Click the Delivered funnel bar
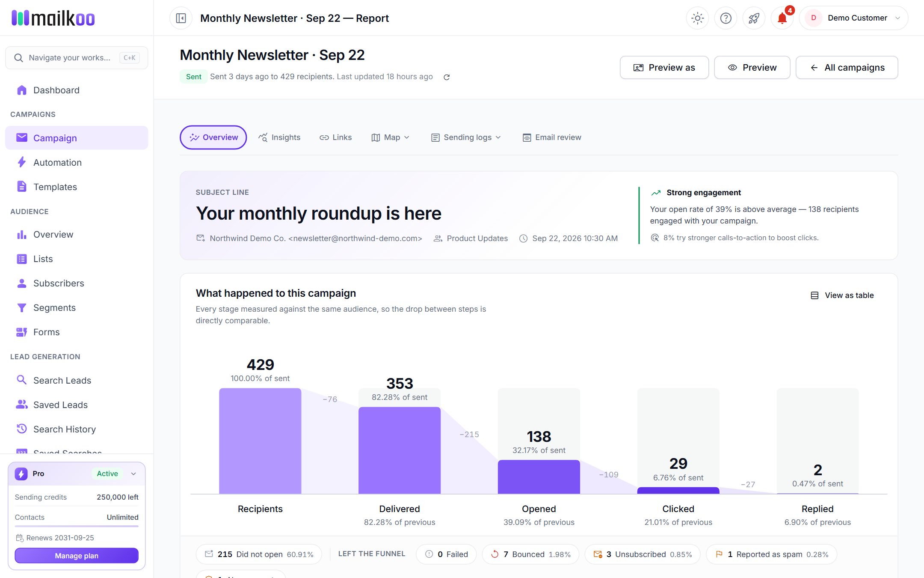924x578 pixels. click(399, 450)
